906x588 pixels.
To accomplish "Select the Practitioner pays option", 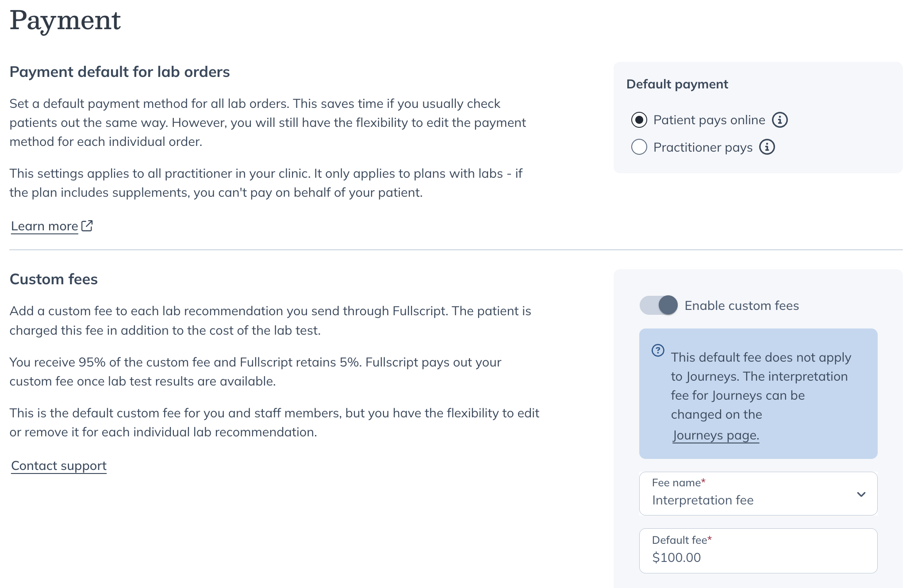I will [639, 147].
